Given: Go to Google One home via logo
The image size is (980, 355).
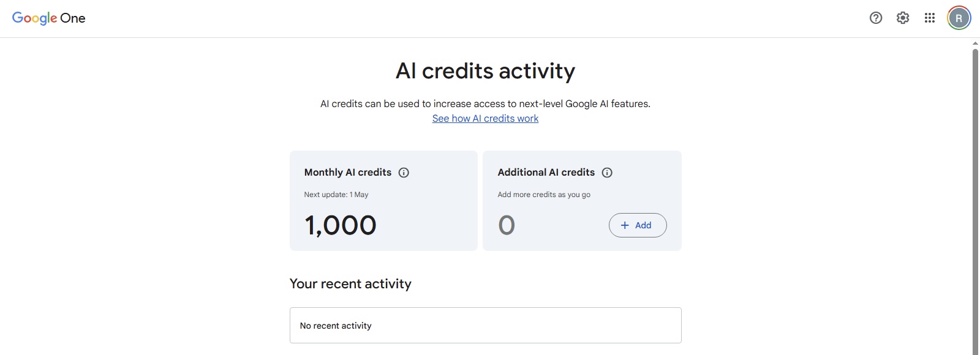Looking at the screenshot, I should click(x=49, y=18).
